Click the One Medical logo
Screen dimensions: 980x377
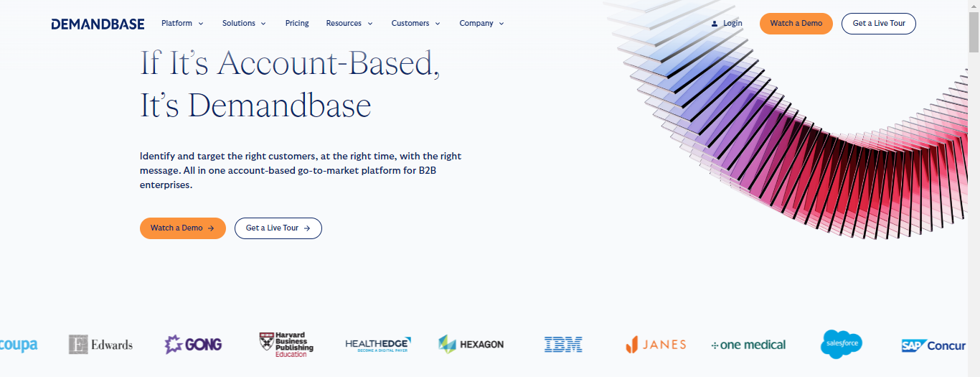[748, 345]
